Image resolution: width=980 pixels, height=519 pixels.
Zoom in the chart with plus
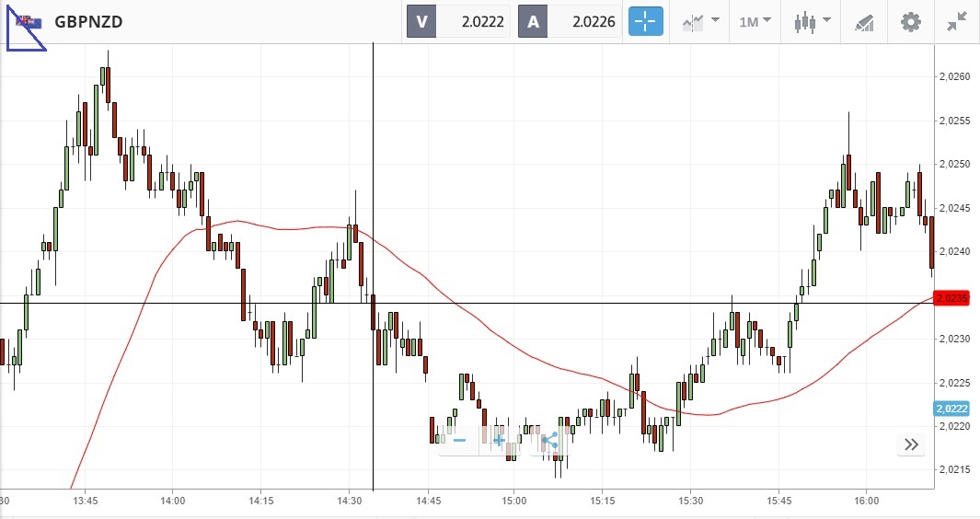(500, 441)
